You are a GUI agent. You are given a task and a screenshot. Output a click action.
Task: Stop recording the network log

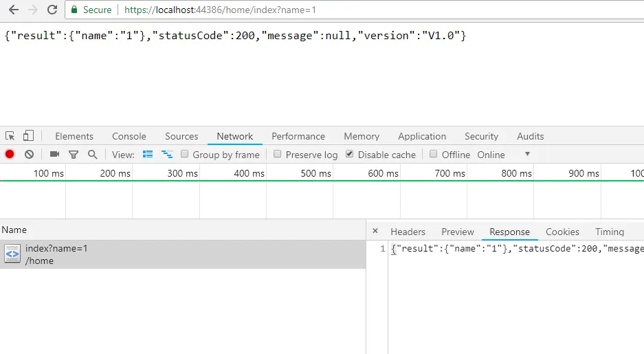coord(10,155)
